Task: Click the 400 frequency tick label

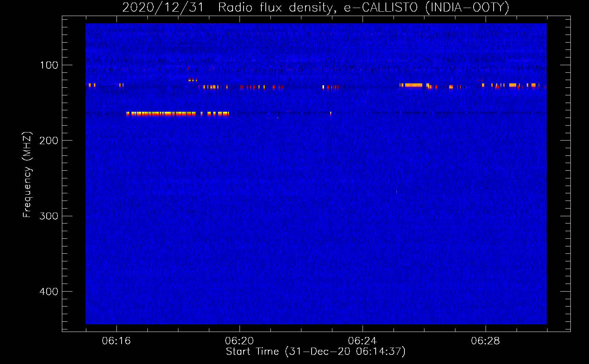Action: point(49,292)
